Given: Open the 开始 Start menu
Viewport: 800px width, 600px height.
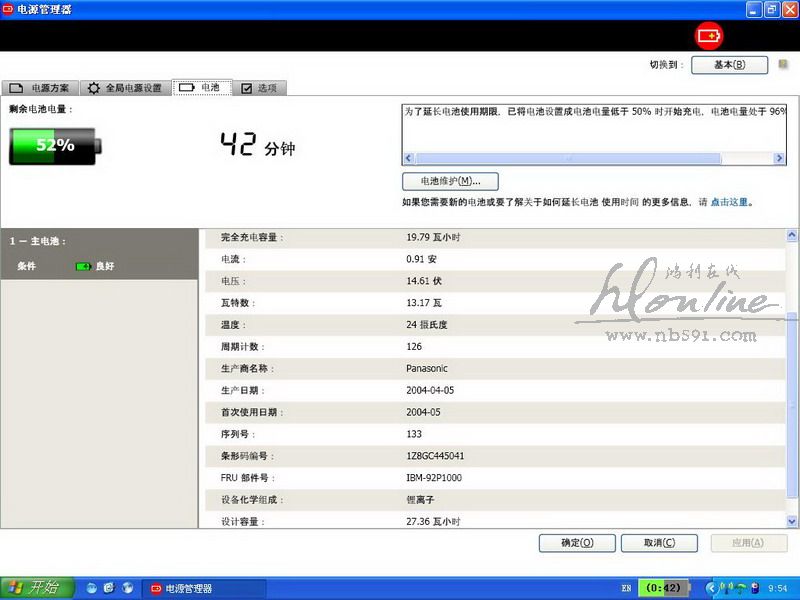Looking at the screenshot, I should [34, 588].
